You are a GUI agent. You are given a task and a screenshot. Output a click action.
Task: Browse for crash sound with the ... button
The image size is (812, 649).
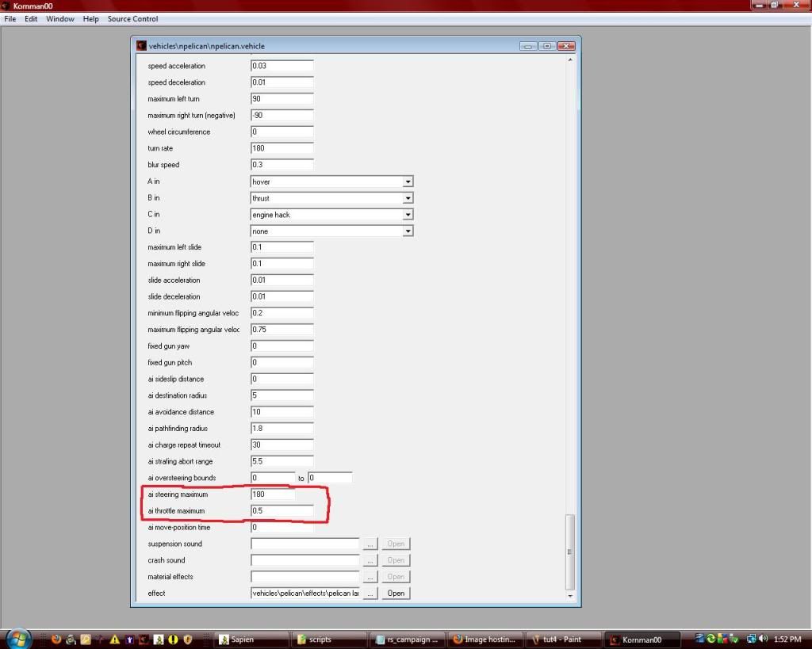point(370,560)
